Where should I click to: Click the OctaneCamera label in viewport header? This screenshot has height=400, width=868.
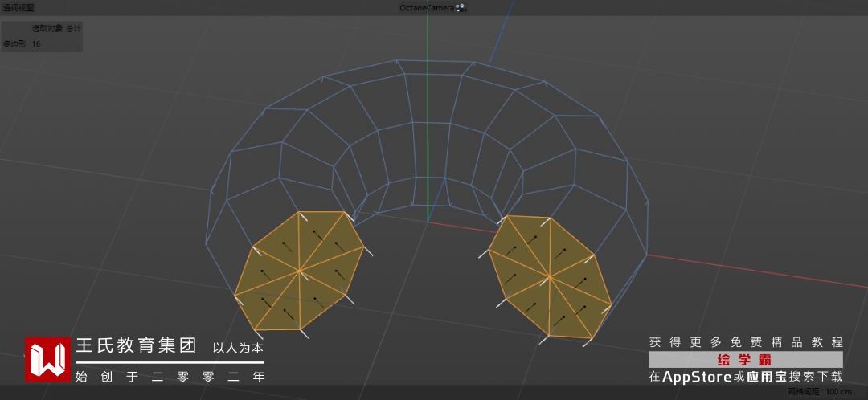coord(427,8)
